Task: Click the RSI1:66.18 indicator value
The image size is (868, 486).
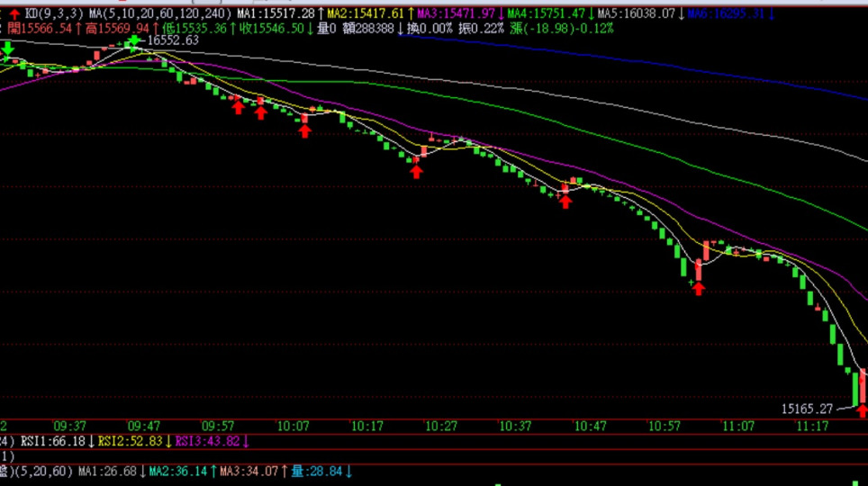Action: click(x=53, y=441)
